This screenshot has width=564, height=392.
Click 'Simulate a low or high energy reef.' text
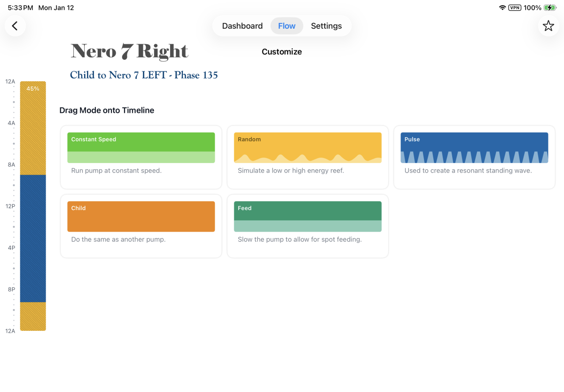[x=291, y=171]
